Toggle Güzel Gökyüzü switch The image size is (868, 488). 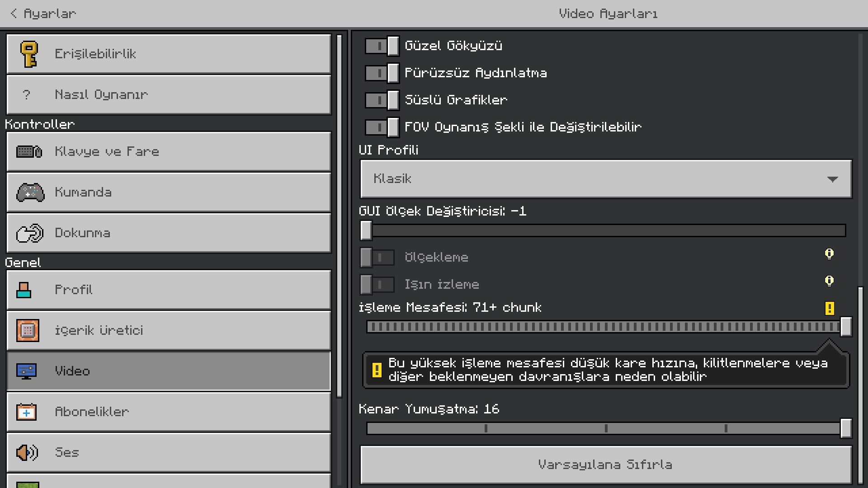382,46
